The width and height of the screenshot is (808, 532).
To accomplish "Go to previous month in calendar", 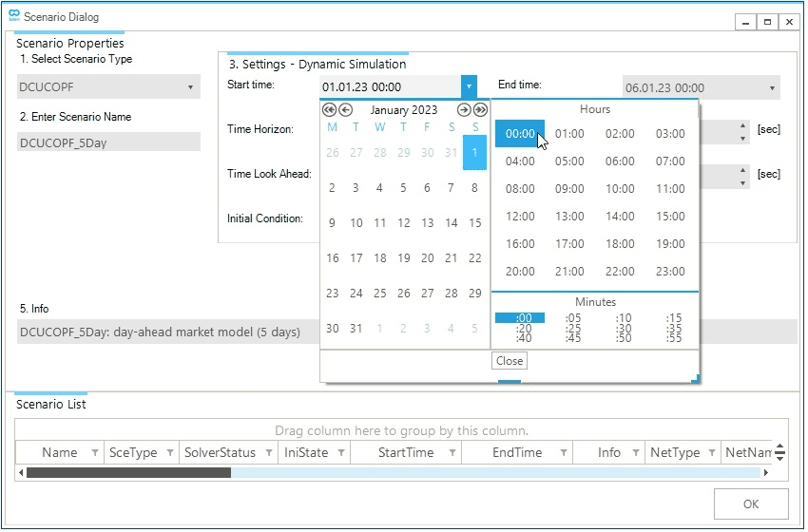I will coord(346,110).
